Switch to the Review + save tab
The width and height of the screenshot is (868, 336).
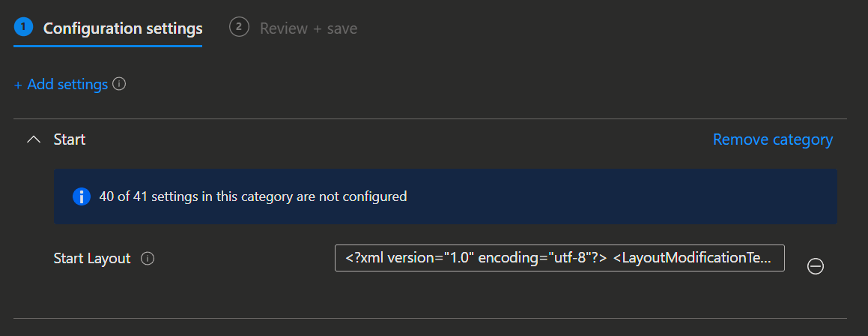(308, 28)
